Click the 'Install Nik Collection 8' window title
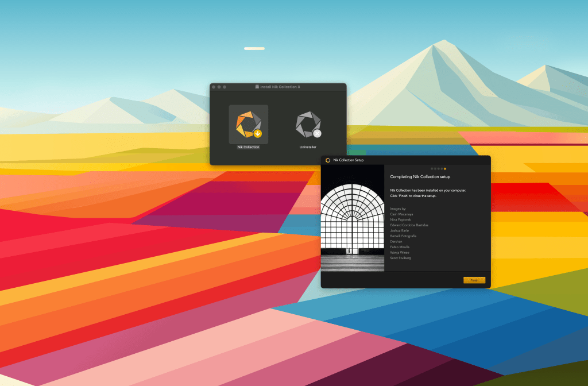 pyautogui.click(x=280, y=87)
